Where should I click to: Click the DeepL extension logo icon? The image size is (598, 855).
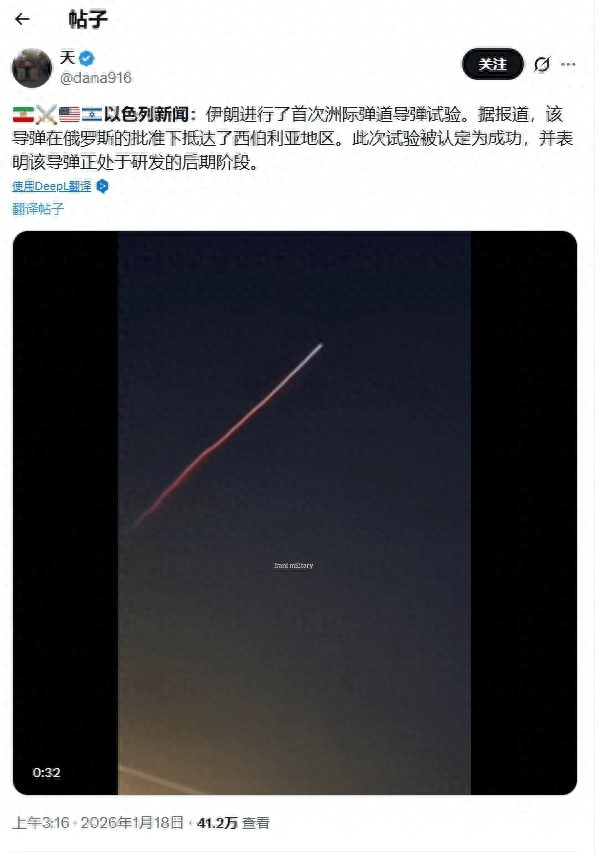102,186
